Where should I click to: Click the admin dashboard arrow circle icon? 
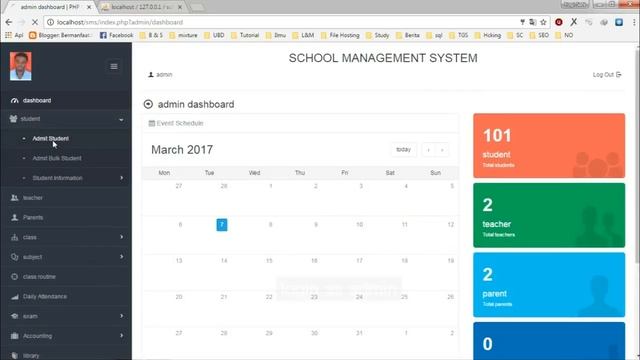(x=148, y=104)
